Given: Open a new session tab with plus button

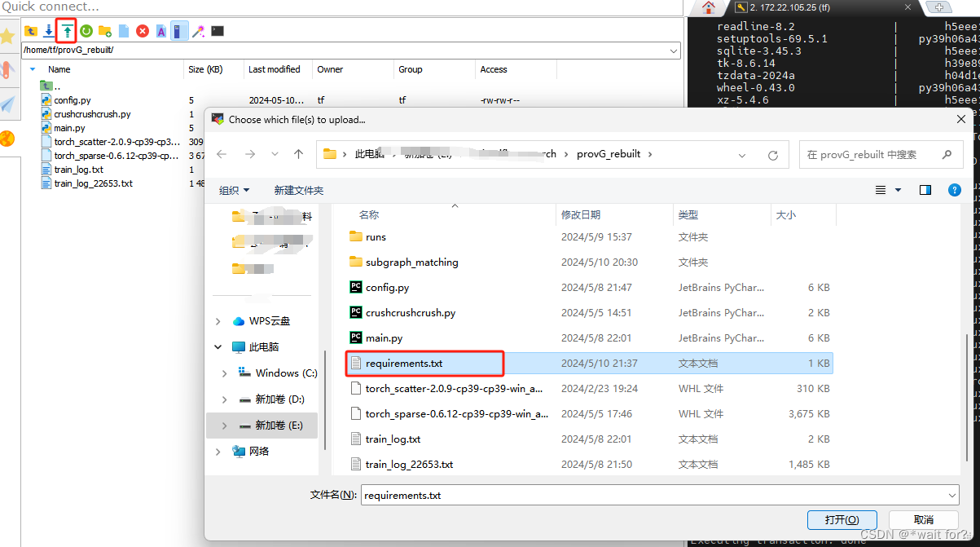Looking at the screenshot, I should click(940, 7).
